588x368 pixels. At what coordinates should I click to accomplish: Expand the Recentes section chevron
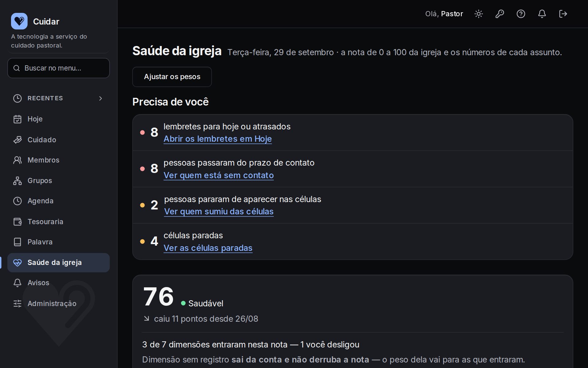tap(100, 98)
